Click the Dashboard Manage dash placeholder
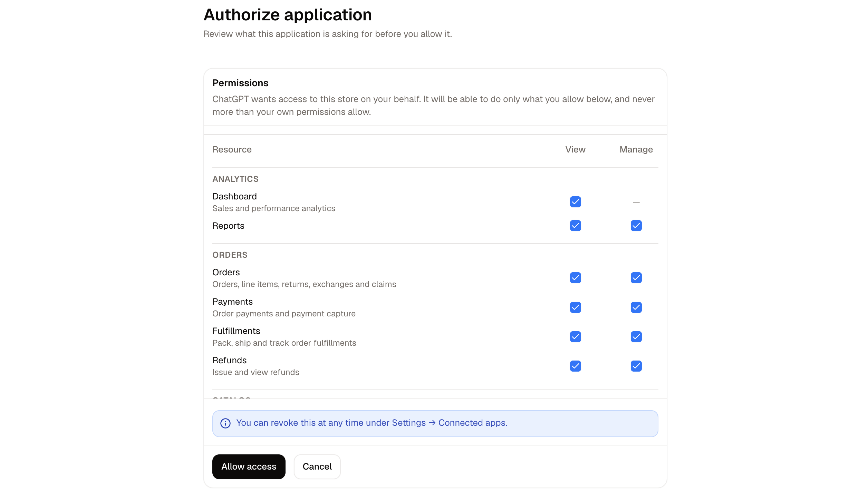Screen dimensions: 868x492 point(636,202)
